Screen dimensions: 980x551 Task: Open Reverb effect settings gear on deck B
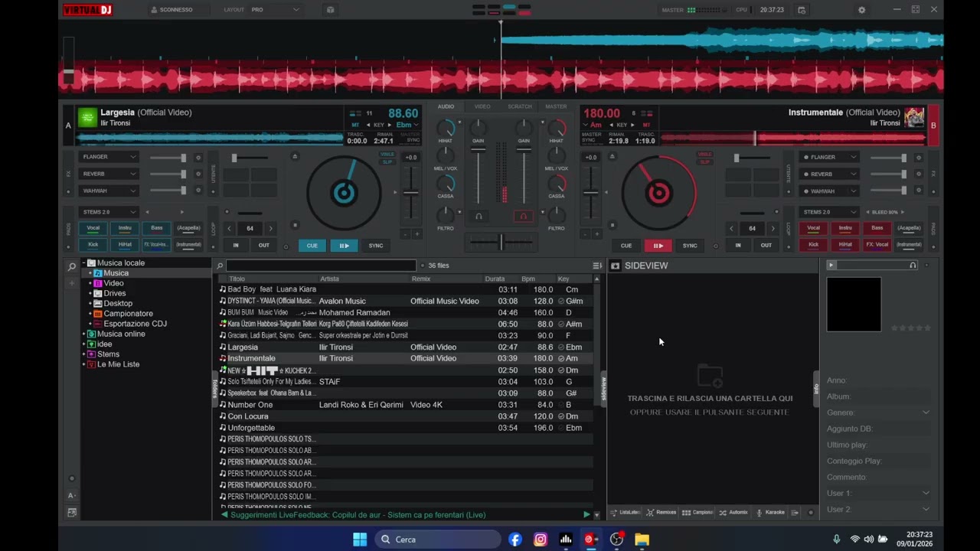919,174
